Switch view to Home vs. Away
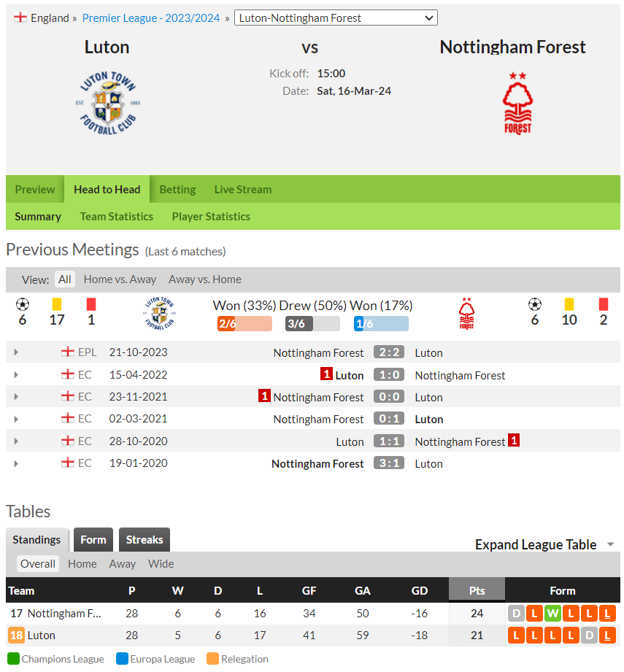Screen dimensions: 624x672 120,279
